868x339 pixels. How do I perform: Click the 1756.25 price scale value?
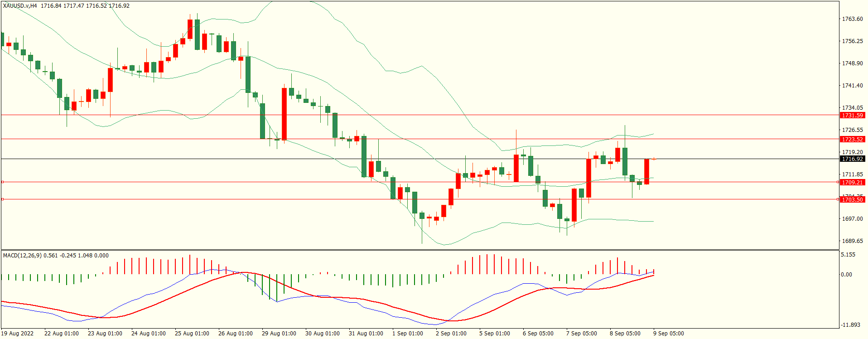[852, 41]
